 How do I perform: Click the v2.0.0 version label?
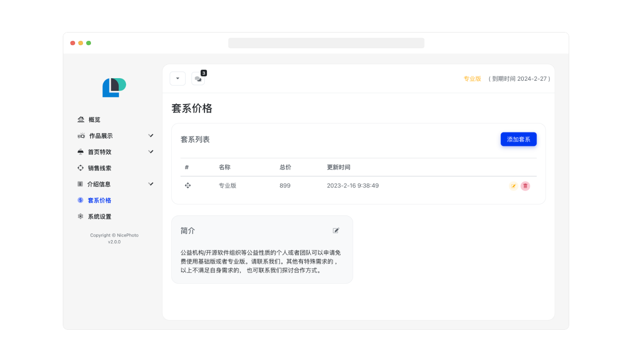[x=114, y=241]
